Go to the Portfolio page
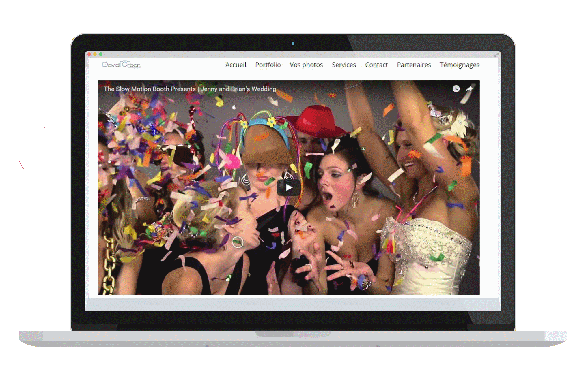This screenshot has width=588, height=365. (268, 65)
